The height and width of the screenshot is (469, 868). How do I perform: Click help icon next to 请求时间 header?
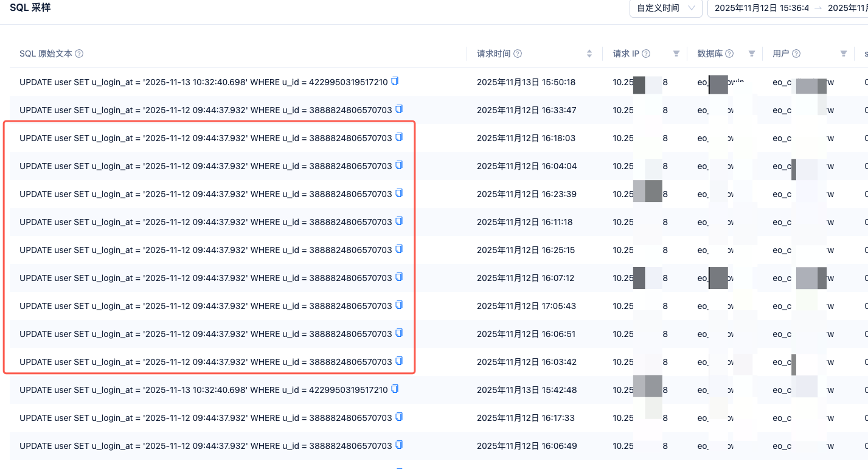point(518,54)
